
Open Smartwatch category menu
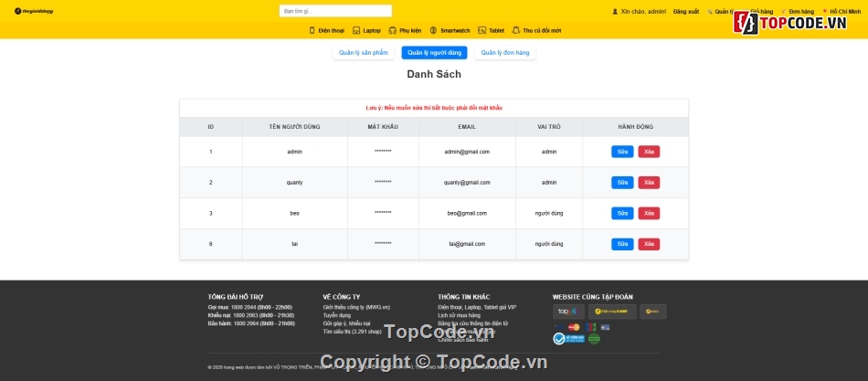[x=455, y=30]
